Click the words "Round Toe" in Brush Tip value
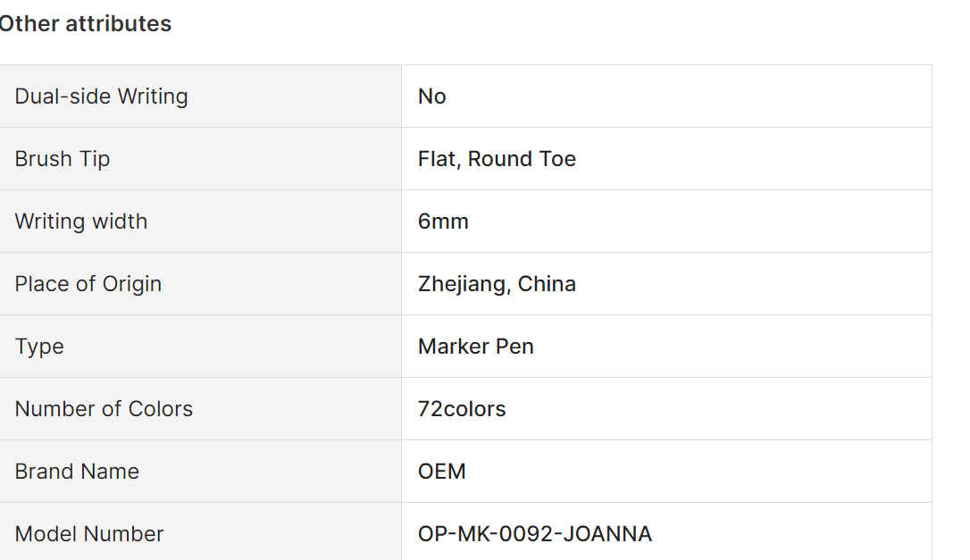The height and width of the screenshot is (560, 970). coord(522,159)
